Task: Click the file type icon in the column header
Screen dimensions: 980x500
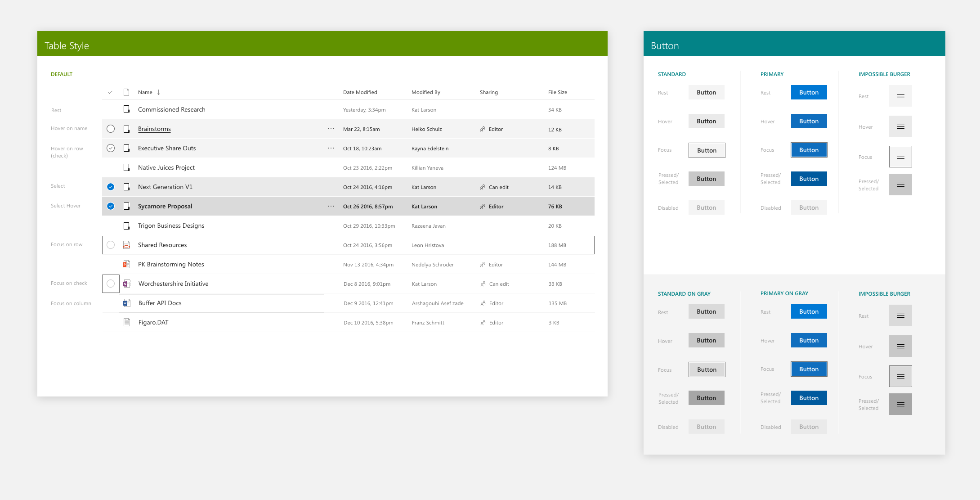Action: click(126, 92)
